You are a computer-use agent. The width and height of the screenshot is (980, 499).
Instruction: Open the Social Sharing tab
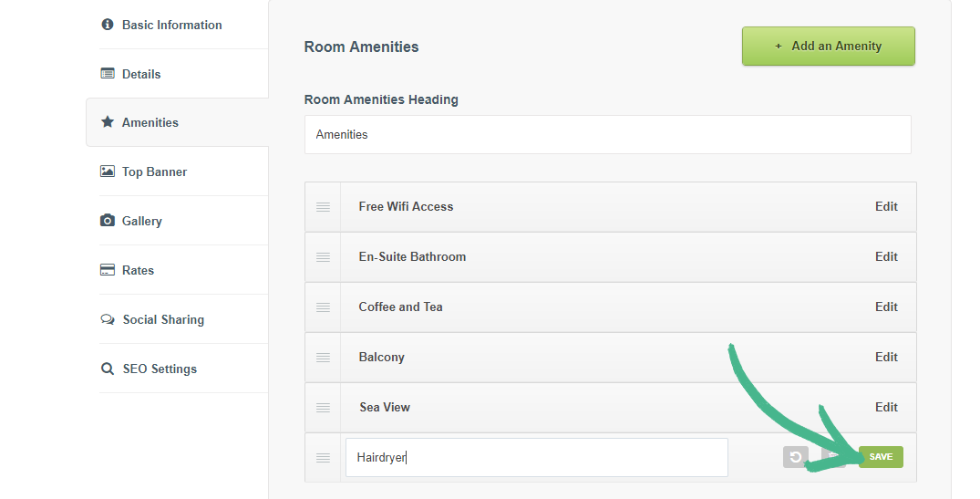point(163,319)
